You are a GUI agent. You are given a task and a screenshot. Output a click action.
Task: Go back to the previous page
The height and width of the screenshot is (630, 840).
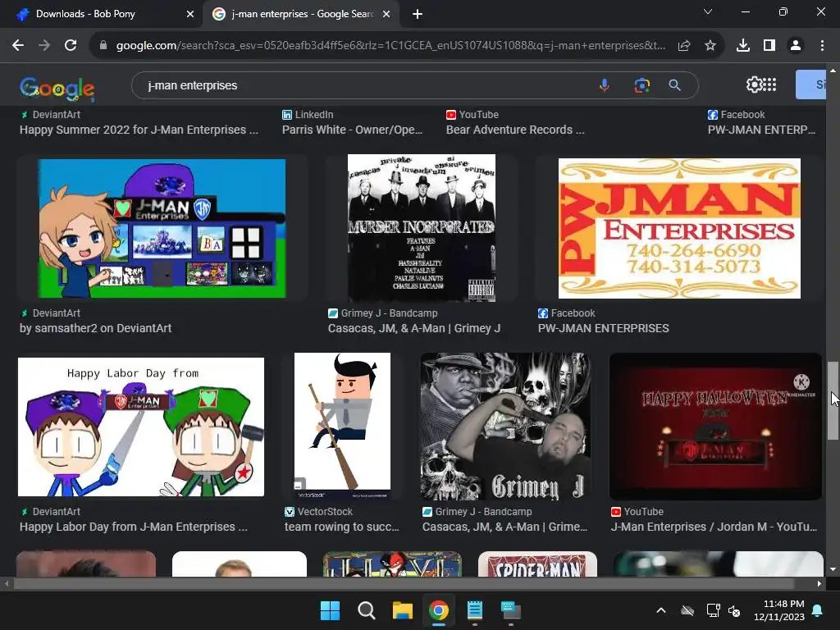pos(18,46)
